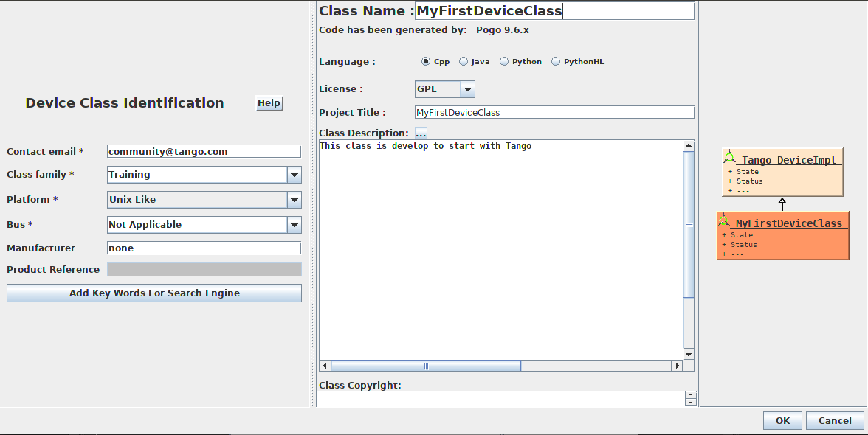Confirm with the OK button
This screenshot has height=435, width=868.
pos(782,421)
